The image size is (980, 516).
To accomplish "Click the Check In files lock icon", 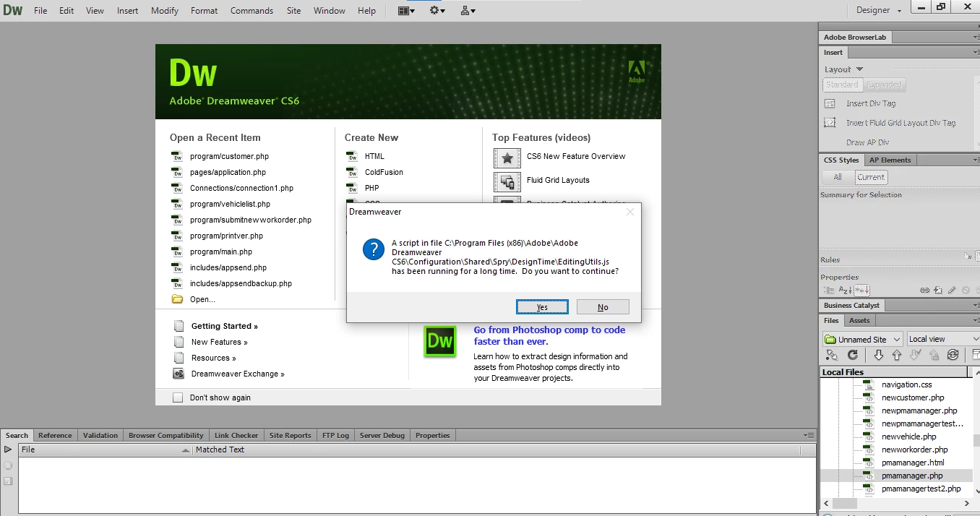I will tap(934, 355).
